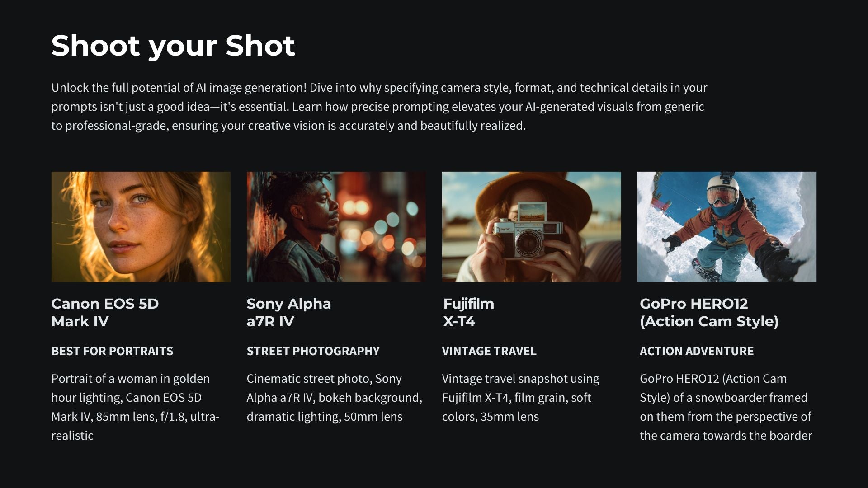This screenshot has width=868, height=488.
Task: Click the "Shoot your Shot" title
Action: (x=173, y=46)
